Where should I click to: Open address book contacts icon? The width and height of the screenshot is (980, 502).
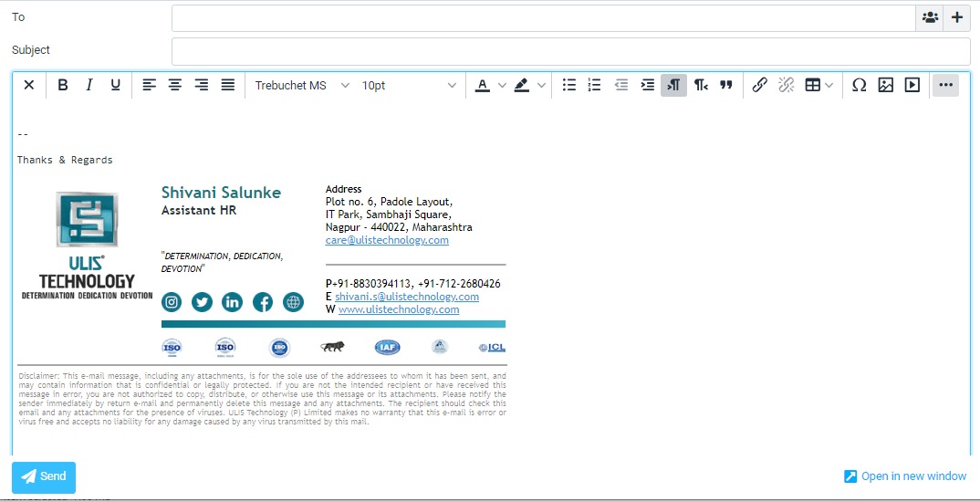click(x=930, y=17)
